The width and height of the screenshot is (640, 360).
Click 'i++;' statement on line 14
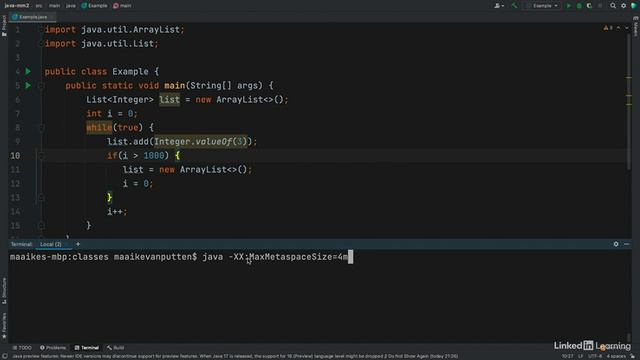coord(117,211)
